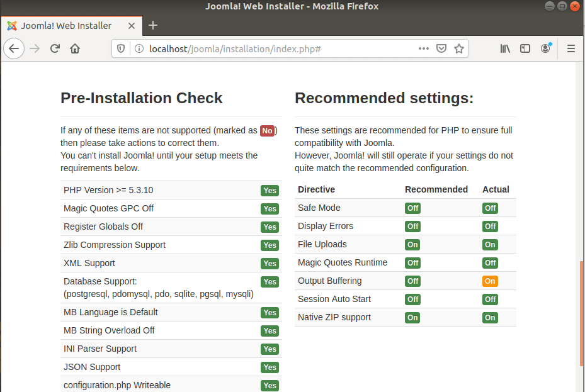
Task: Open the Firefox hamburger menu
Action: coord(571,48)
